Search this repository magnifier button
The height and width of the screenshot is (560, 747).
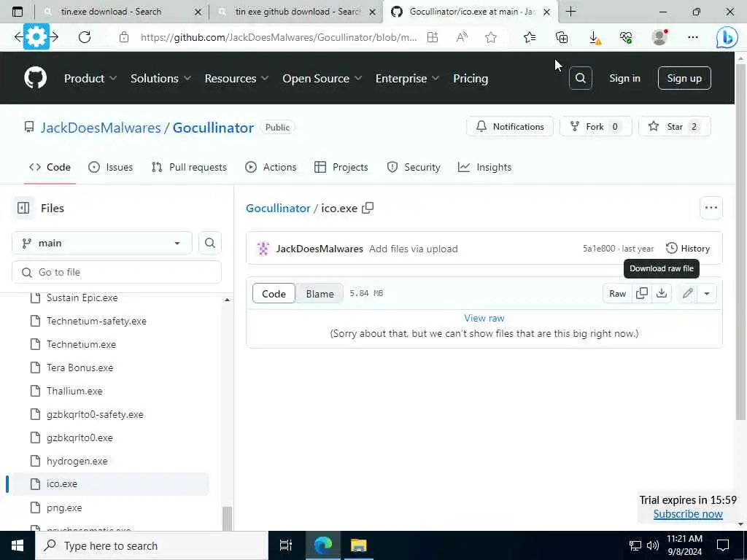pos(209,243)
